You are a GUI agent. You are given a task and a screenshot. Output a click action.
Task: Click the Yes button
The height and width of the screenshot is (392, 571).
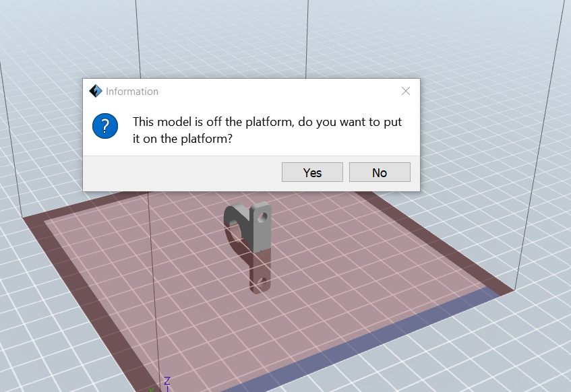point(312,172)
